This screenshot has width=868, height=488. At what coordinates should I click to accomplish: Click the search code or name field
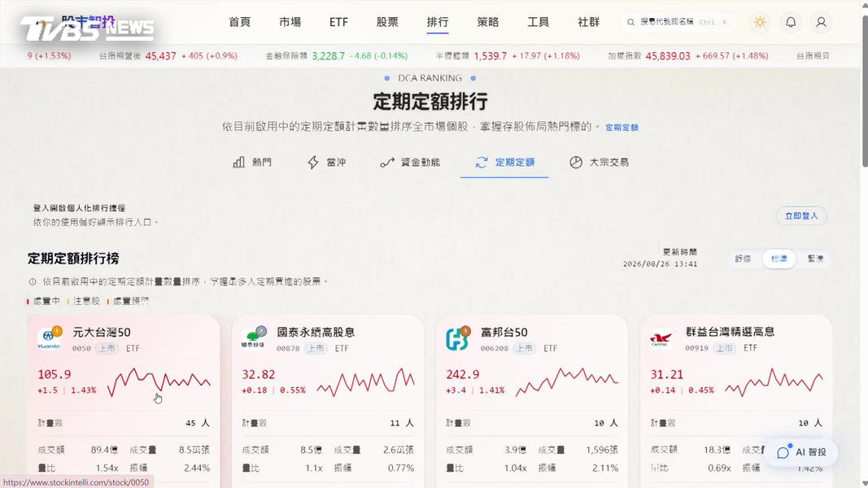click(678, 22)
